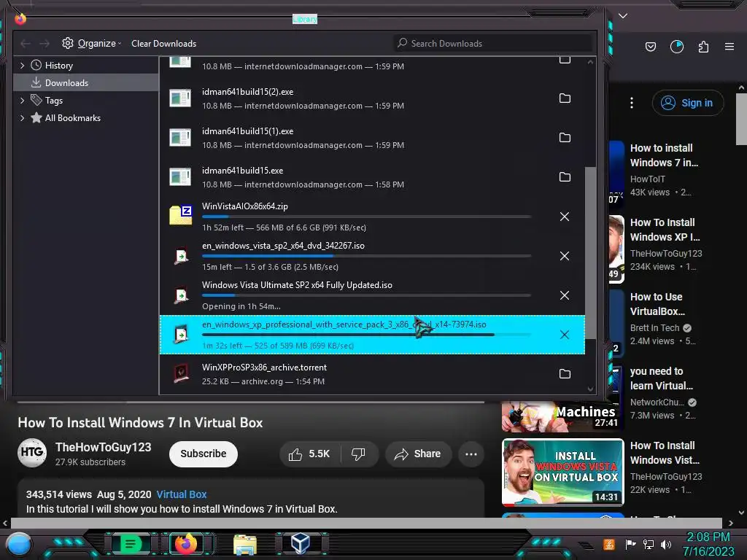Click the idman641build15(2).exe file icon
Viewport: 747px width, 560px height.
[x=181, y=98]
